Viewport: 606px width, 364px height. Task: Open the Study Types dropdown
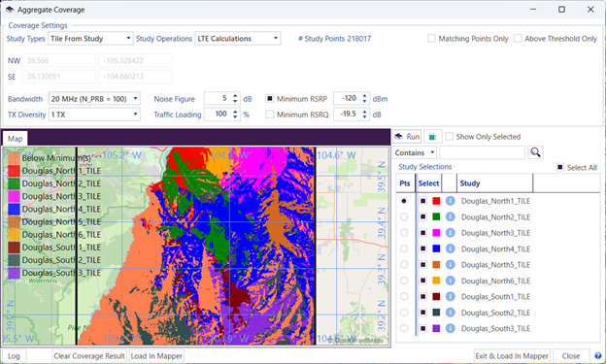tap(90, 39)
